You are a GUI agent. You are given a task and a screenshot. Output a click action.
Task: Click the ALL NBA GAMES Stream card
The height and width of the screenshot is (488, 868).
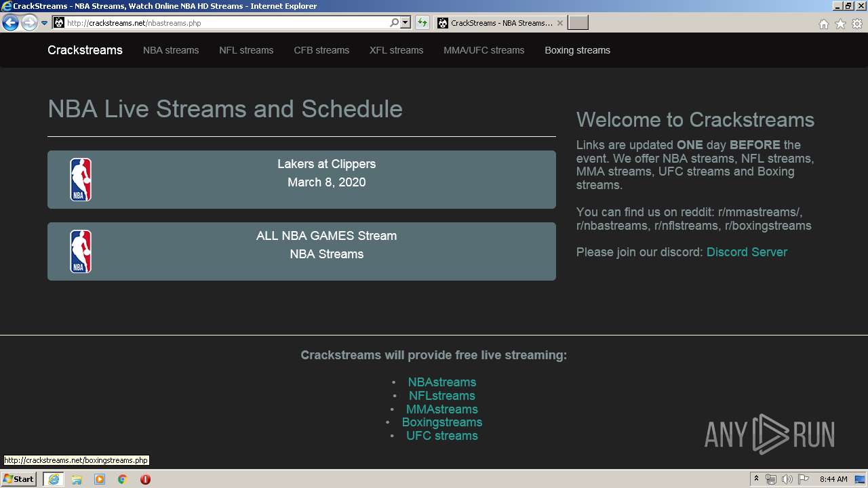coord(302,251)
